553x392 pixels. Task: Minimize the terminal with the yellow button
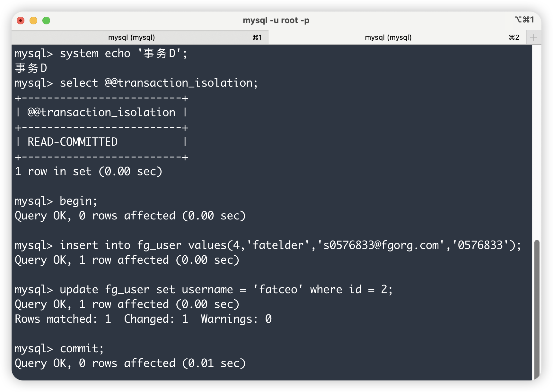33,21
